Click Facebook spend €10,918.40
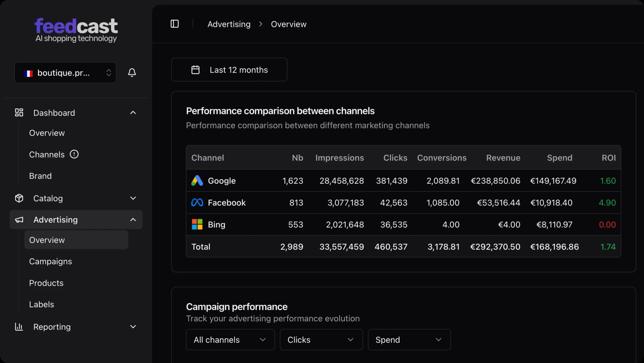This screenshot has width=644, height=363. tap(551, 202)
